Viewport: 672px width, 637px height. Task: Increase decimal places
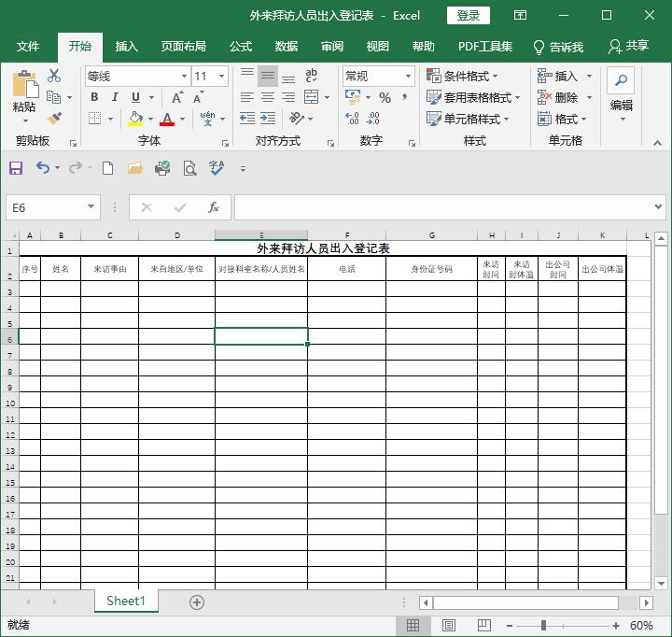point(352,118)
